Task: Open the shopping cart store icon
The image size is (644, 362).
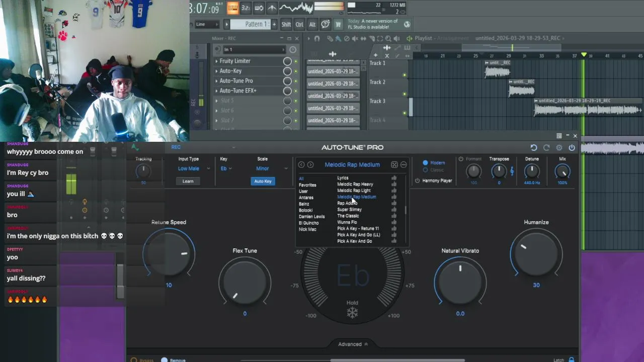Action: coord(338,24)
